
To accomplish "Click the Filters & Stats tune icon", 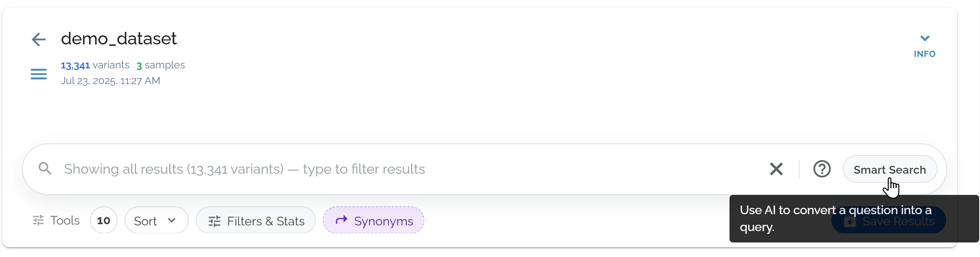I will pyautogui.click(x=214, y=221).
